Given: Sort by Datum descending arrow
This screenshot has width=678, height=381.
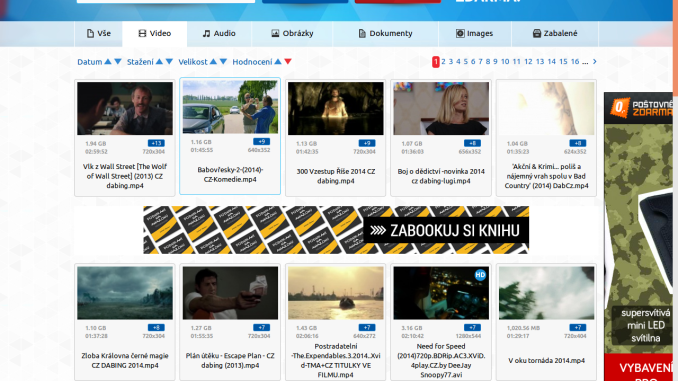Looking at the screenshot, I should click(118, 61).
